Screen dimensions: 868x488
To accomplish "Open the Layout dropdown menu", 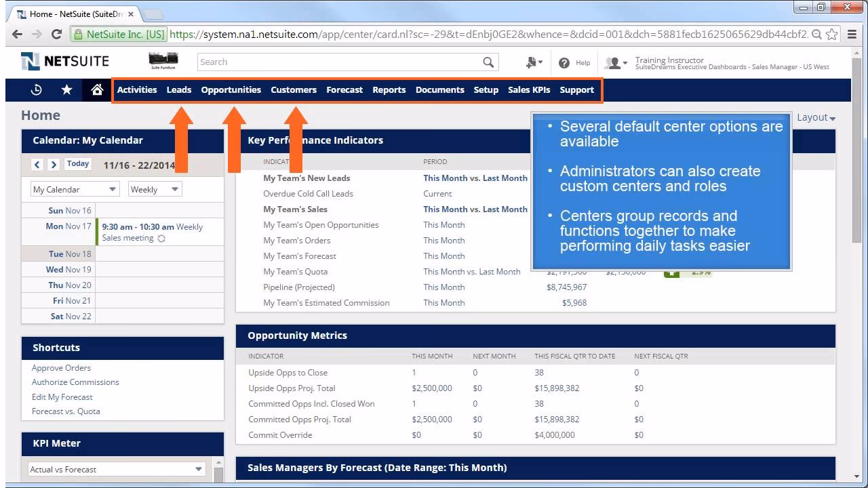I will (x=815, y=117).
